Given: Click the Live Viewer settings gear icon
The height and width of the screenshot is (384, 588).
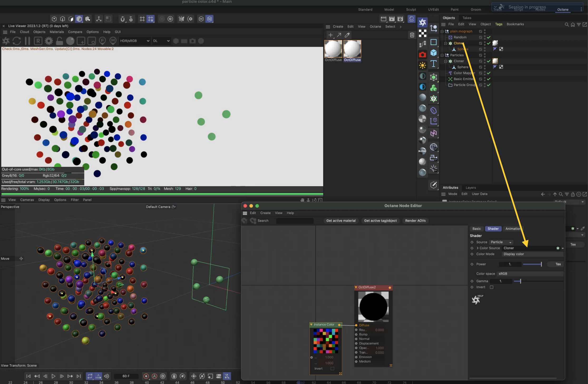Looking at the screenshot, I should click(x=49, y=41).
